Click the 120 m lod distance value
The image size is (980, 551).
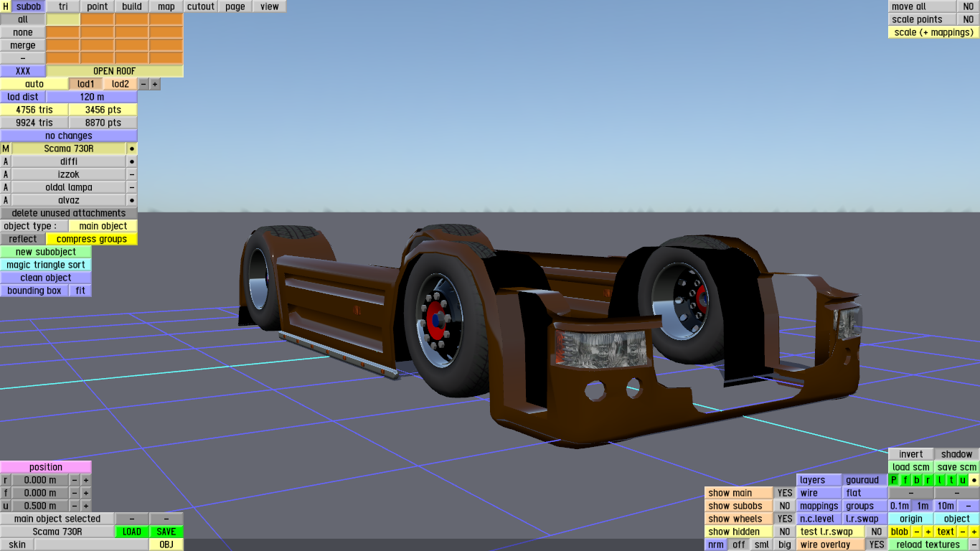tap(92, 97)
